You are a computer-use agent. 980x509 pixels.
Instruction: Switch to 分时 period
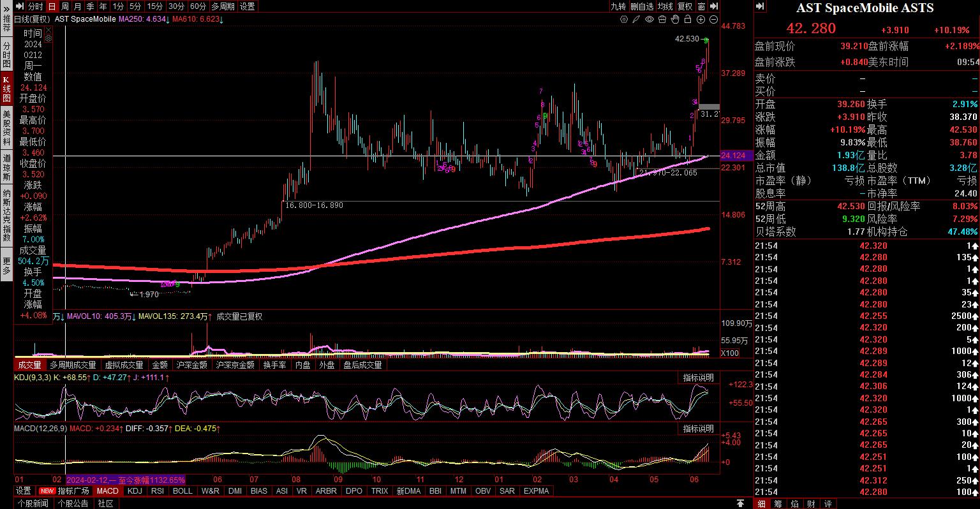[36, 6]
